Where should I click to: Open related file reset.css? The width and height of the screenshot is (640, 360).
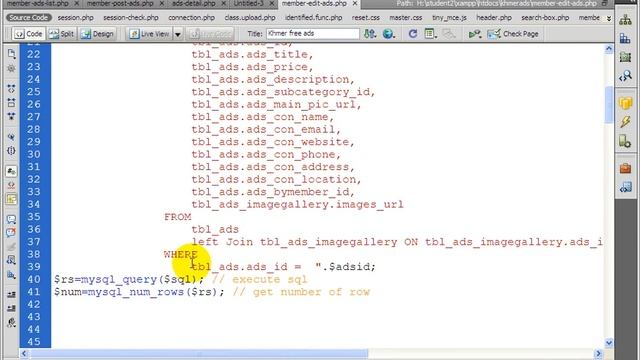click(366, 18)
